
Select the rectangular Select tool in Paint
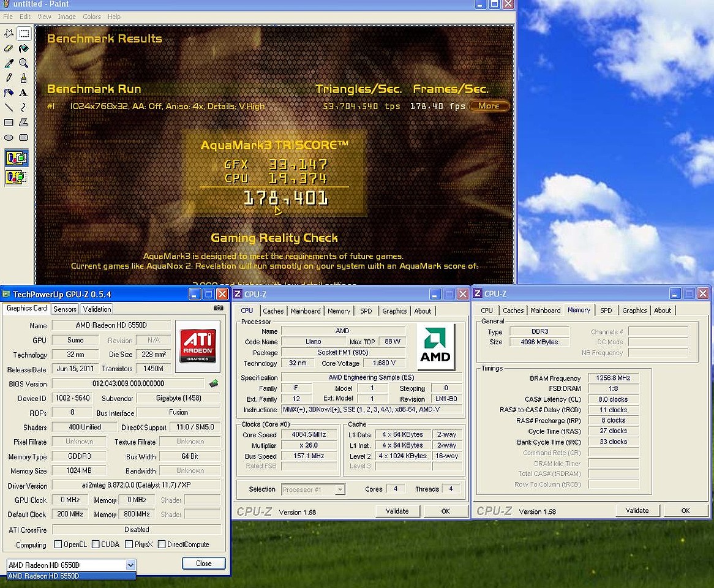24,33
